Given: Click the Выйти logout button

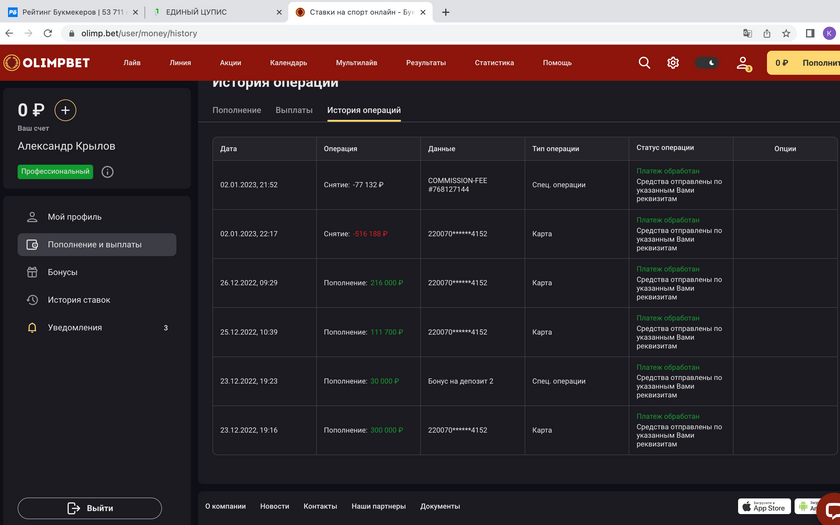Looking at the screenshot, I should tap(89, 508).
